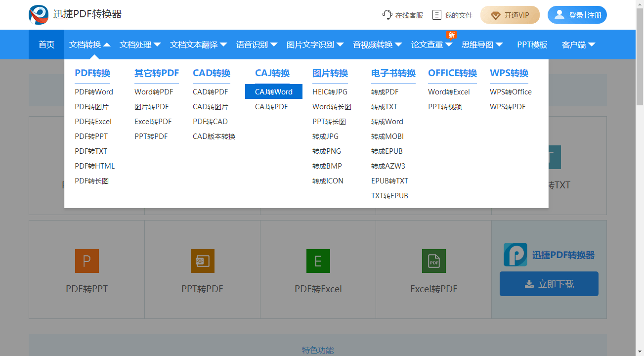This screenshot has height=356, width=644.
Task: Click the 在线客服 headset icon
Action: (x=386, y=15)
